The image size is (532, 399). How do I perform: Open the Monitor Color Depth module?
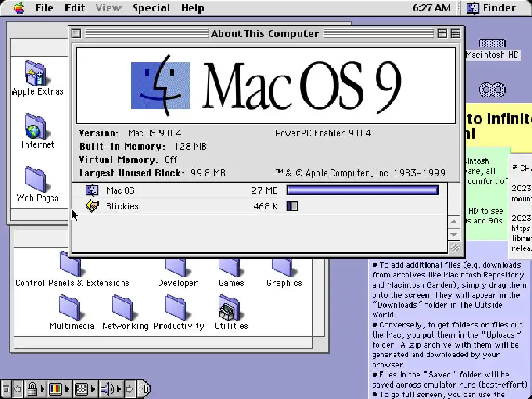[x=59, y=389]
